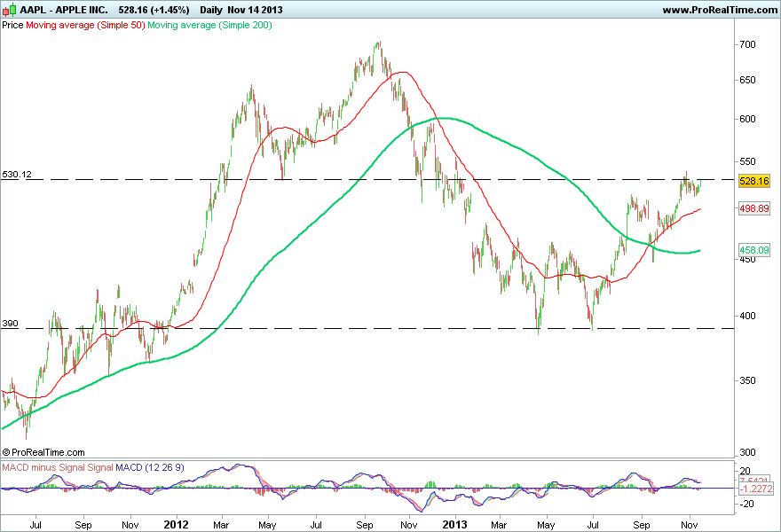Image resolution: width=781 pixels, height=532 pixels.
Task: Click the 350 price axis label
Action: (747, 380)
